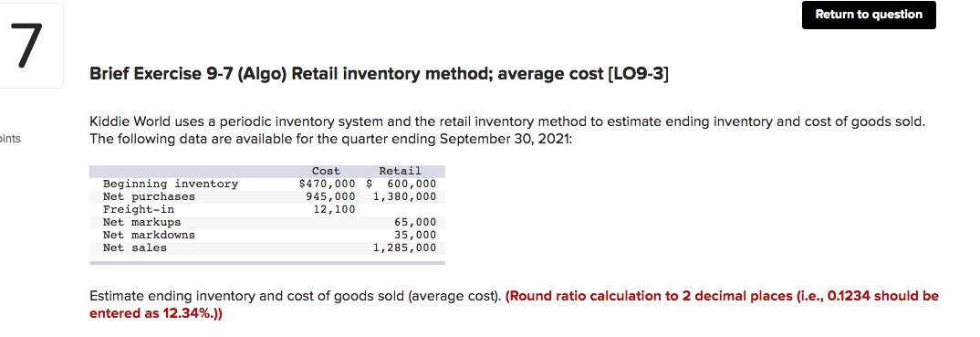Select the Beginning inventory row label

coord(171,184)
